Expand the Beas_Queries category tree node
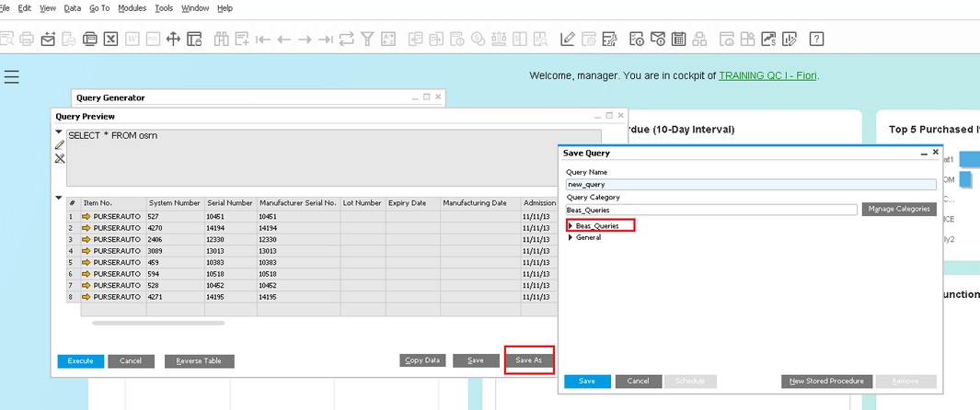Image resolution: width=980 pixels, height=410 pixels. click(x=571, y=225)
